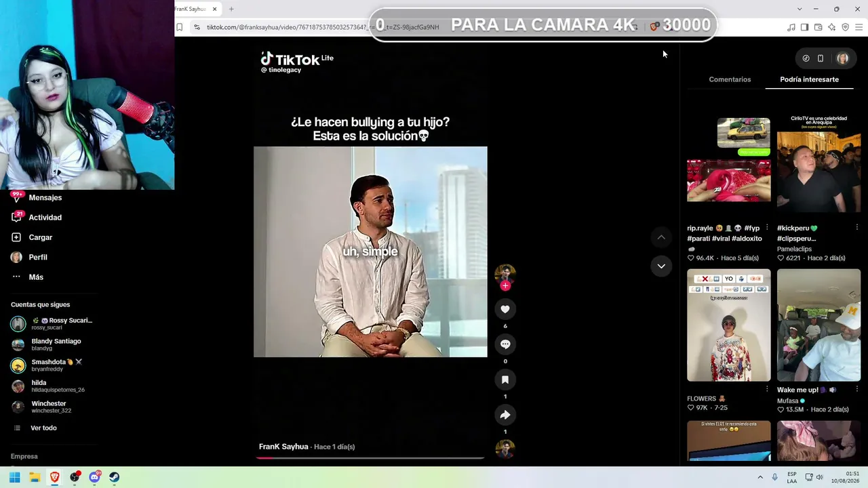Toggle the microphone tray icon
The width and height of the screenshot is (868, 488).
pyautogui.click(x=774, y=477)
